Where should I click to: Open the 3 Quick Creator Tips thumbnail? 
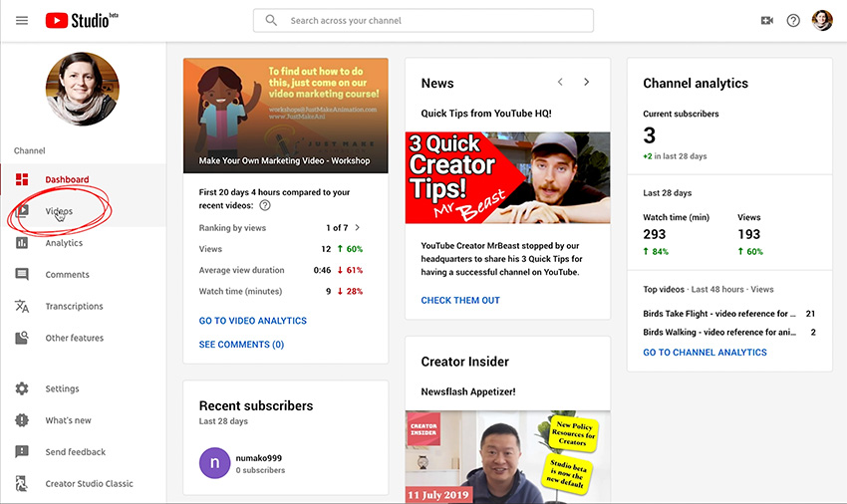pos(508,177)
